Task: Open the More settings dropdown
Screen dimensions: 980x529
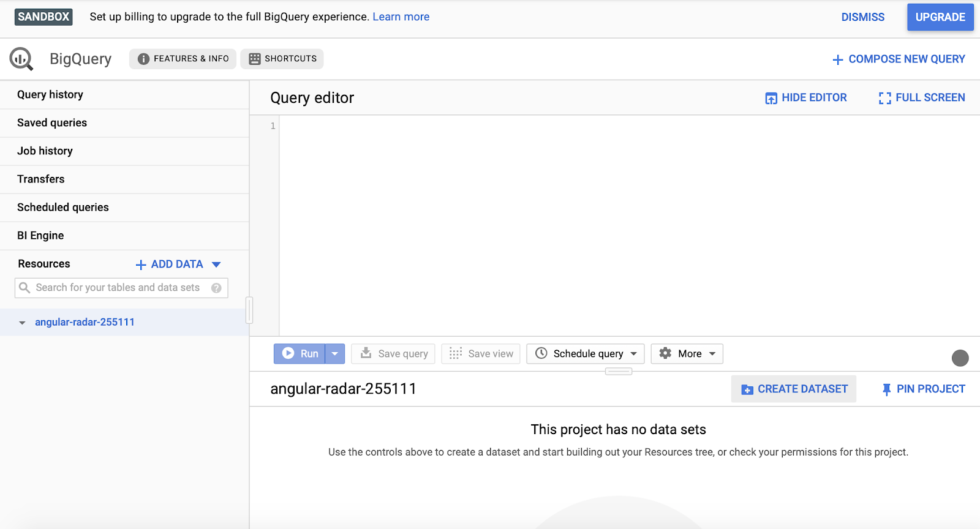Action: click(687, 354)
